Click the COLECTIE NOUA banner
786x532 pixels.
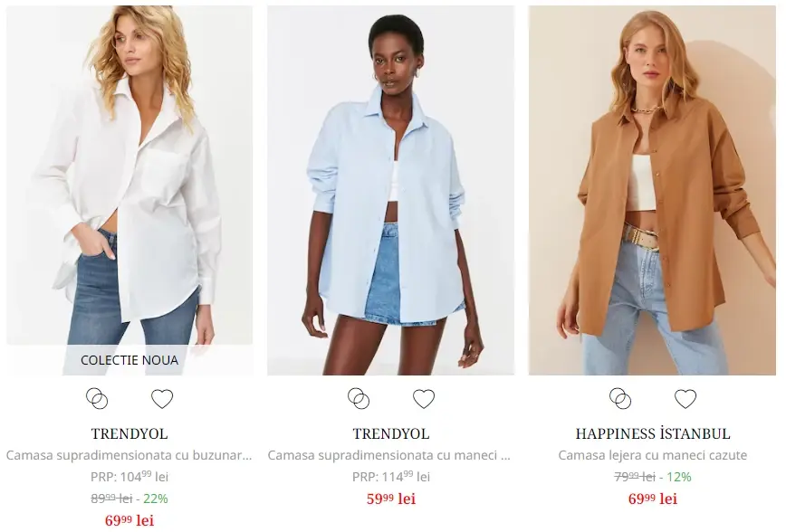pos(129,360)
